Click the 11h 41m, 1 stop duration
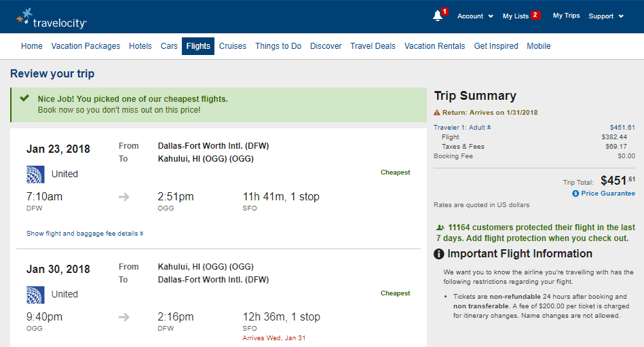The image size is (644, 347). tap(281, 197)
